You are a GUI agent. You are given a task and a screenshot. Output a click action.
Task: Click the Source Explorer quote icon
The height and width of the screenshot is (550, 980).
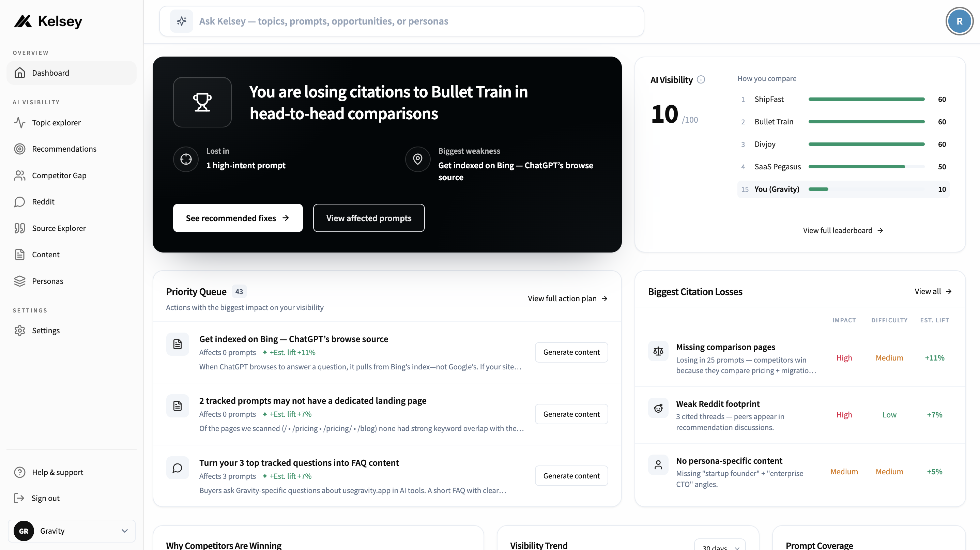[20, 228]
